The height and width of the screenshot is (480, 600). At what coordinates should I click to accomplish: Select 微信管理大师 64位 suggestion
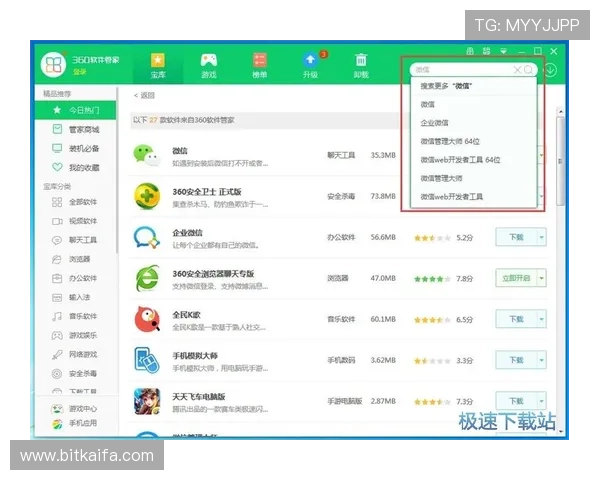473,141
